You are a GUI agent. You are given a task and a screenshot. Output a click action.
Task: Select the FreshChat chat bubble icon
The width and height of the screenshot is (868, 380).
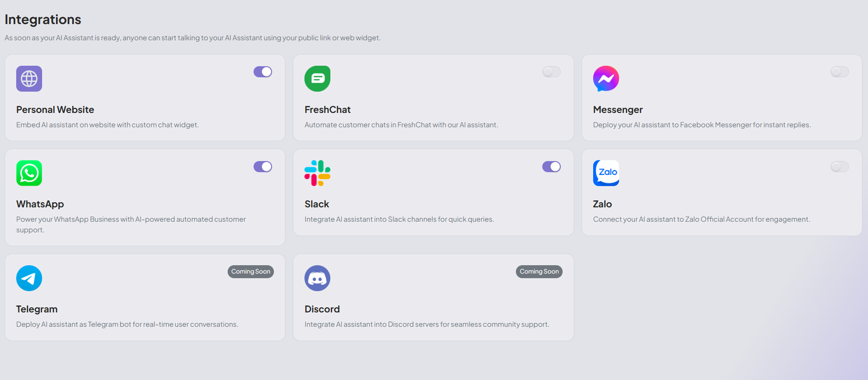pyautogui.click(x=317, y=79)
